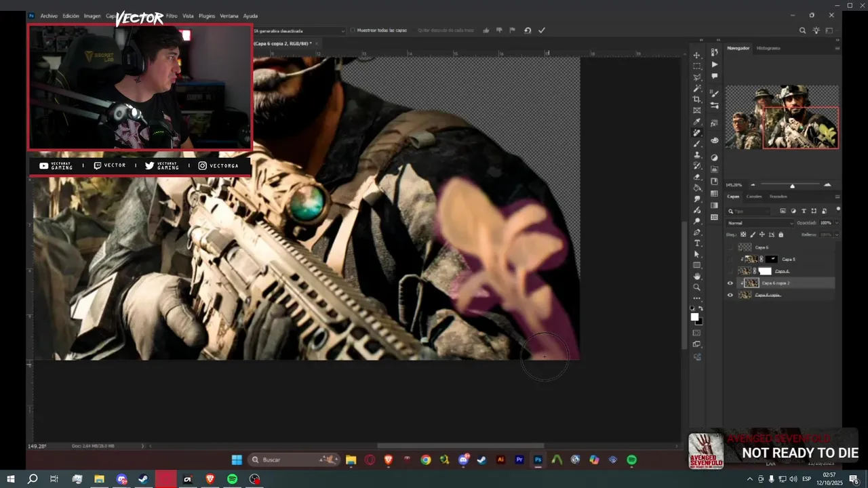Close the Capa 6 copia 2 document tab

coord(316,43)
